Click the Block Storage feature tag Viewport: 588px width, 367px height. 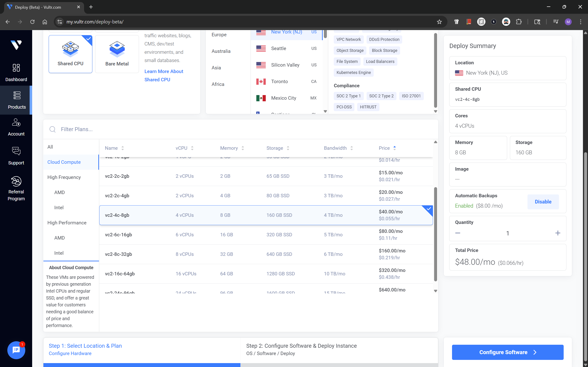pyautogui.click(x=384, y=50)
